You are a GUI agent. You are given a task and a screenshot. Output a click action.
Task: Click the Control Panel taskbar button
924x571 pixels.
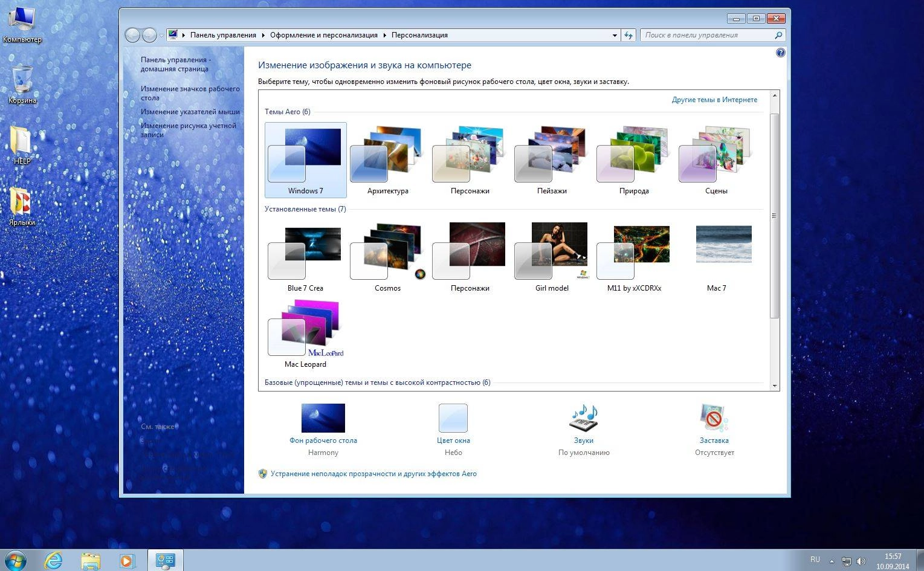[165, 560]
